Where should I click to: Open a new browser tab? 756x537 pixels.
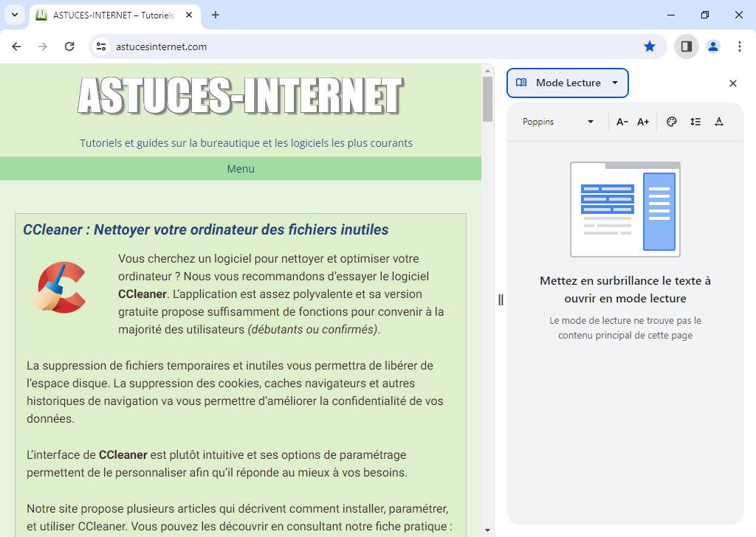215,15
